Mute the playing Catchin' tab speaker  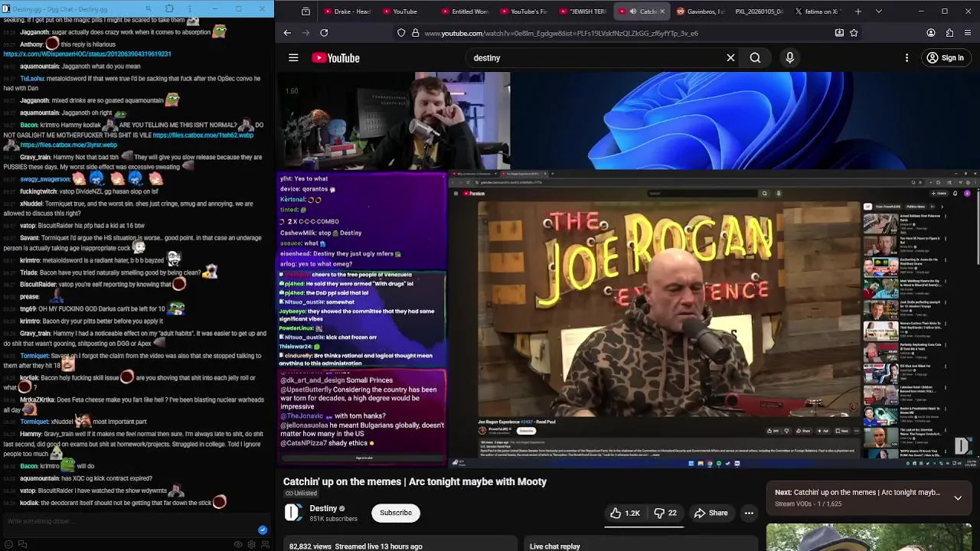click(632, 11)
